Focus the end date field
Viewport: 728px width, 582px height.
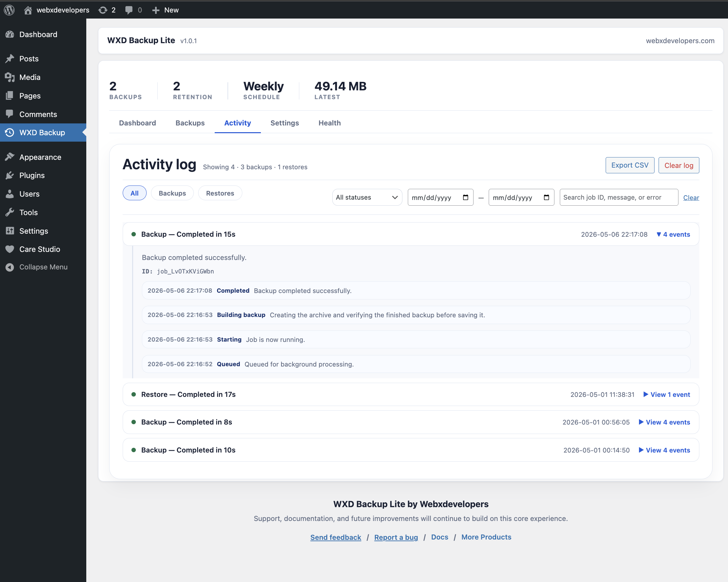(521, 198)
